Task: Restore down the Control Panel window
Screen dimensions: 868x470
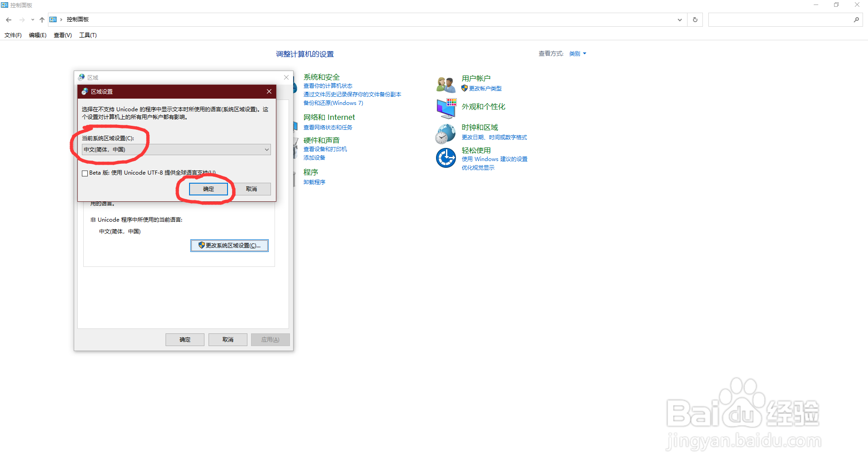Action: 836,5
